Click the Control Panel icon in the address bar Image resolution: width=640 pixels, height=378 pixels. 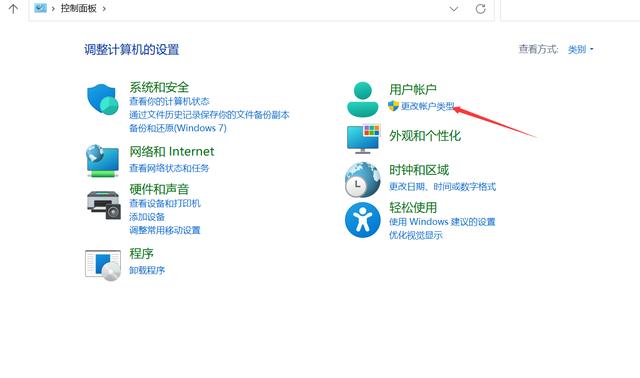[x=40, y=8]
